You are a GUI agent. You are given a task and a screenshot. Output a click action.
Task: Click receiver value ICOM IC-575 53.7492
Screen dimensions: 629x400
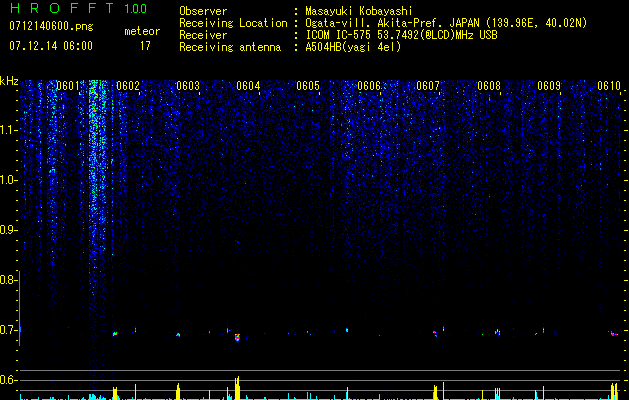(363, 35)
